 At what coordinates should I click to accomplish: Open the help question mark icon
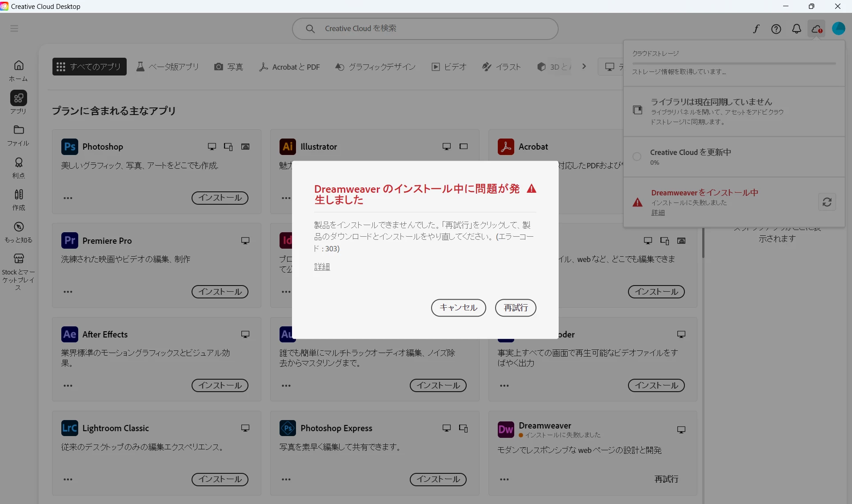(x=776, y=29)
